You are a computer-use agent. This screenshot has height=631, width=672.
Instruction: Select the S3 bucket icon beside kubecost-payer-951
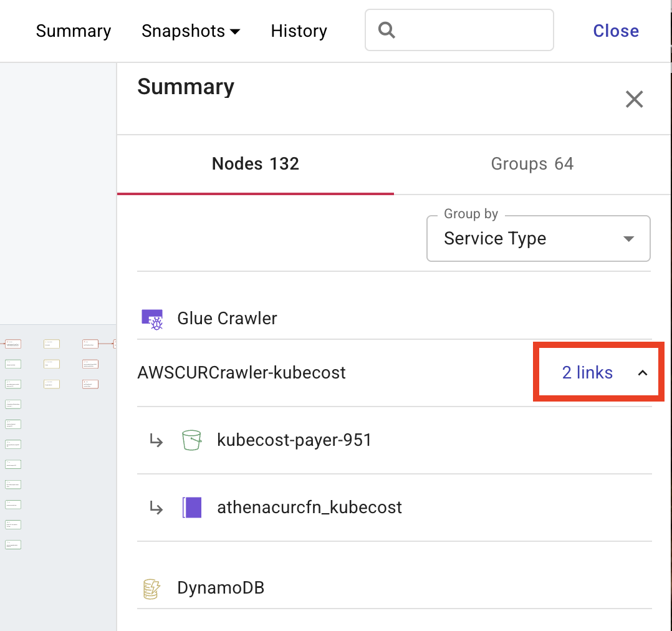[192, 440]
